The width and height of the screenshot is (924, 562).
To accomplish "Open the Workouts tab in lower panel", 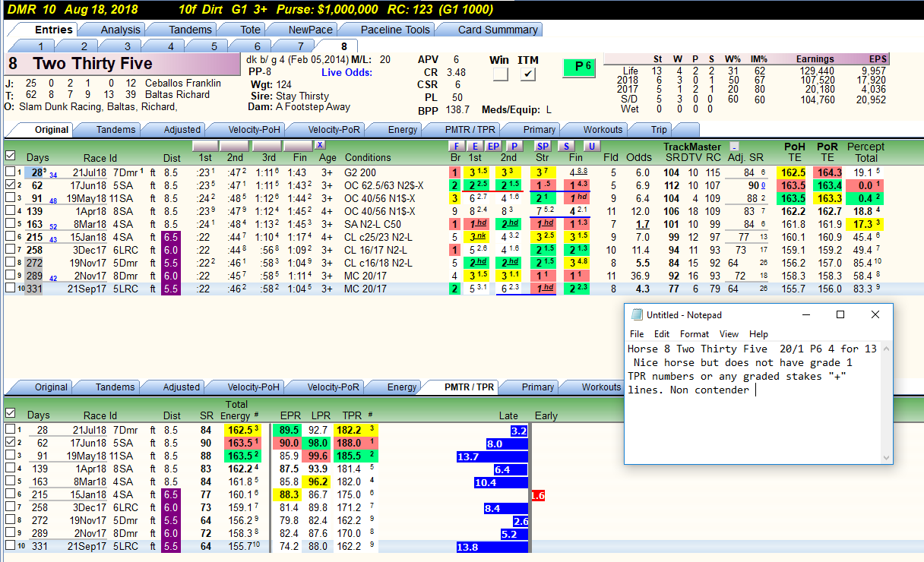I will [600, 387].
